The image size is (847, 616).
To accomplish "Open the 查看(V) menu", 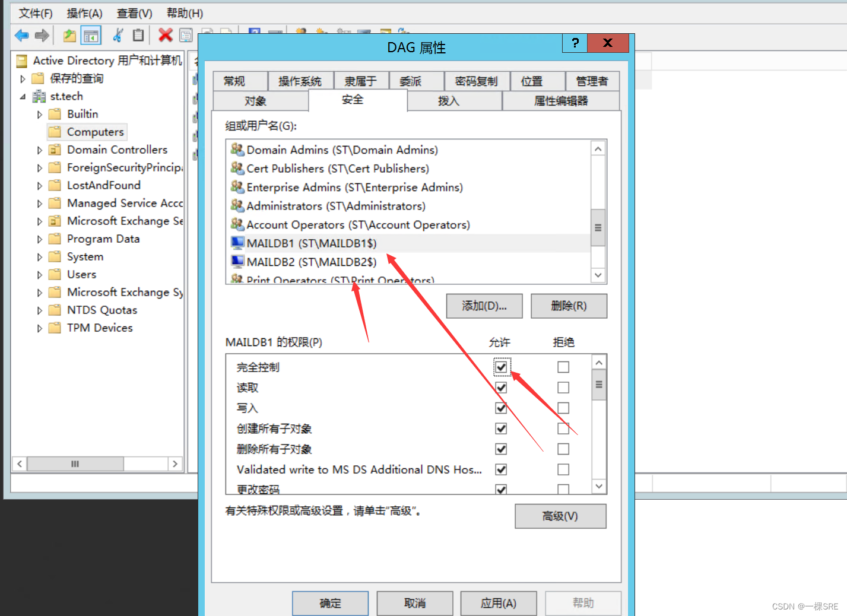I will tap(135, 13).
